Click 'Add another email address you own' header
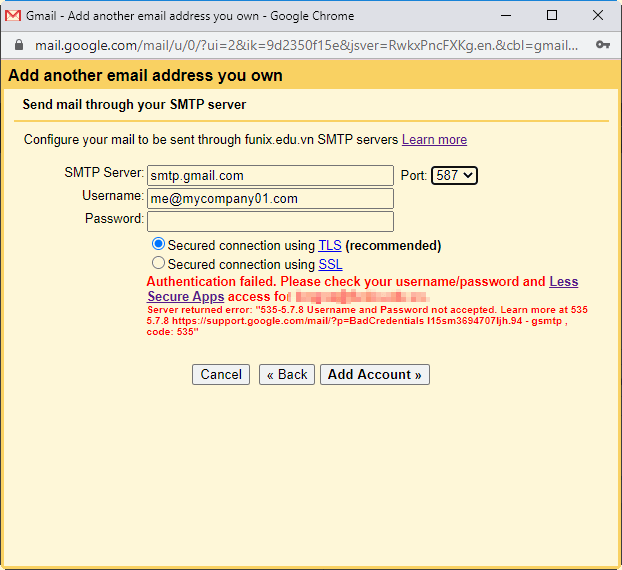Viewport: 622px width, 570px height. click(146, 75)
